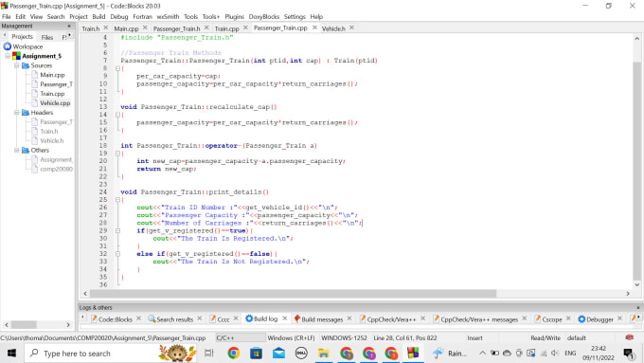This screenshot has height=363, width=644.
Task: Open the Settings menu
Action: coord(295,16)
